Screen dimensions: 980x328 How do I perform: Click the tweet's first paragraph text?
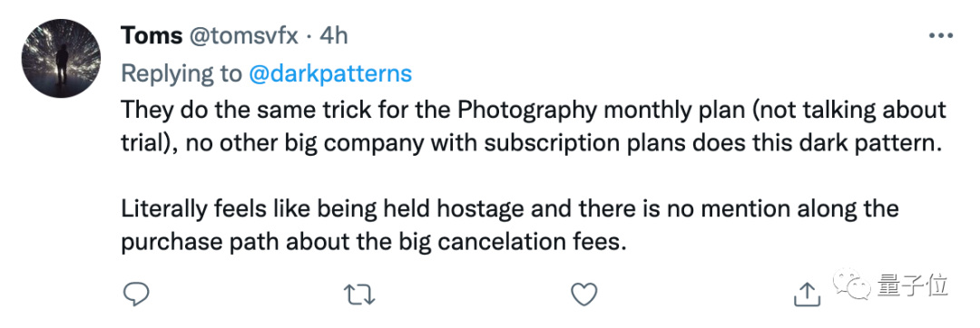[534, 127]
